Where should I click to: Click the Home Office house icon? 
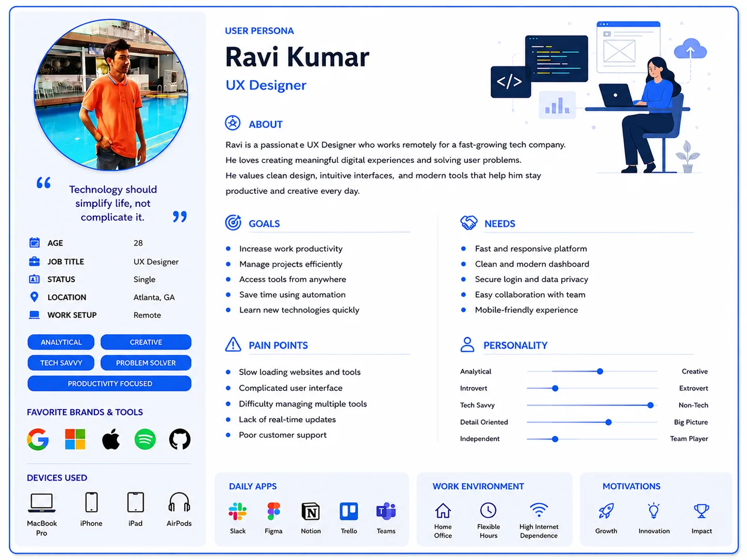click(443, 510)
